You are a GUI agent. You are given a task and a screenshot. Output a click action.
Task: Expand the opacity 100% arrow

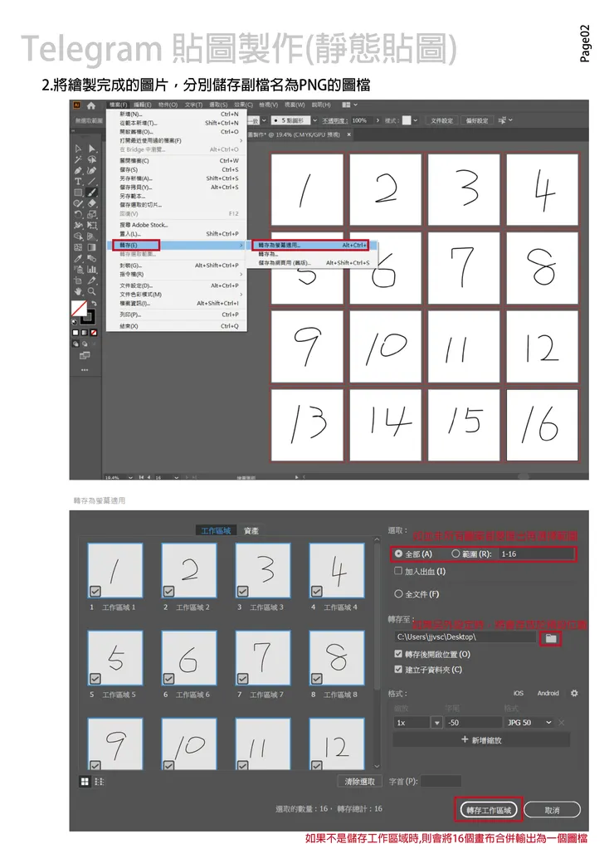(x=378, y=120)
